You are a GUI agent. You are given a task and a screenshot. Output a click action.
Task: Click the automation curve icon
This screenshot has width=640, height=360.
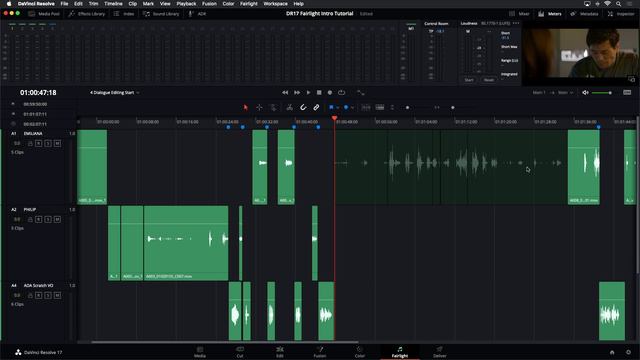click(x=360, y=93)
